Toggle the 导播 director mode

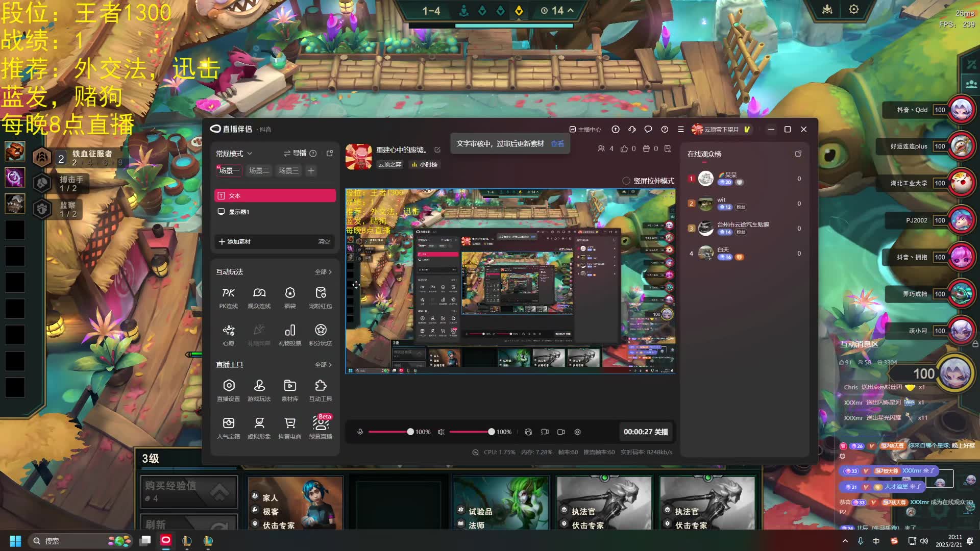coord(296,153)
